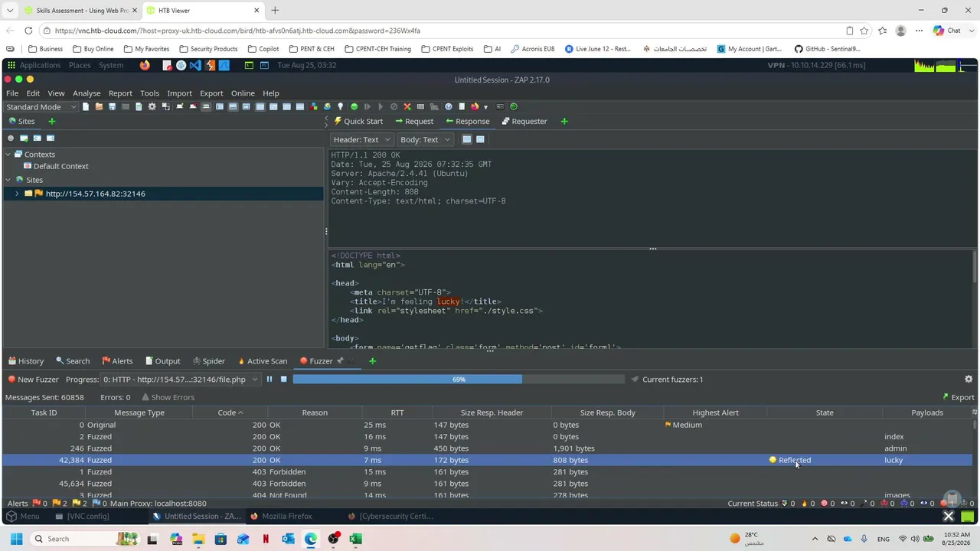The image size is (980, 551).
Task: Click the New Fuzzer button
Action: (x=33, y=380)
